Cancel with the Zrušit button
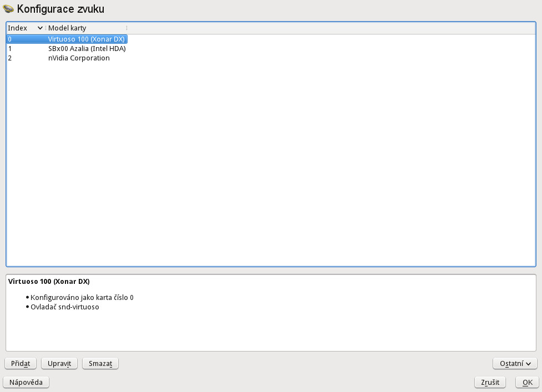The width and height of the screenshot is (542, 392). pyautogui.click(x=490, y=383)
